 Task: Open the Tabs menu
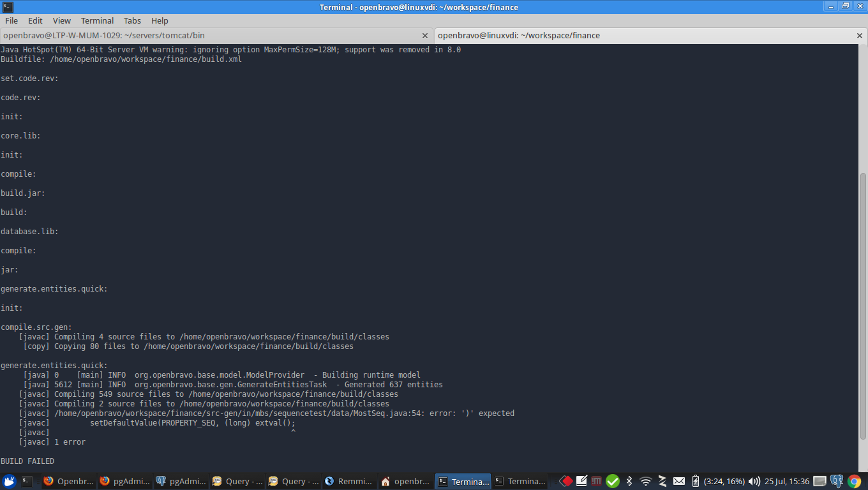tap(132, 20)
